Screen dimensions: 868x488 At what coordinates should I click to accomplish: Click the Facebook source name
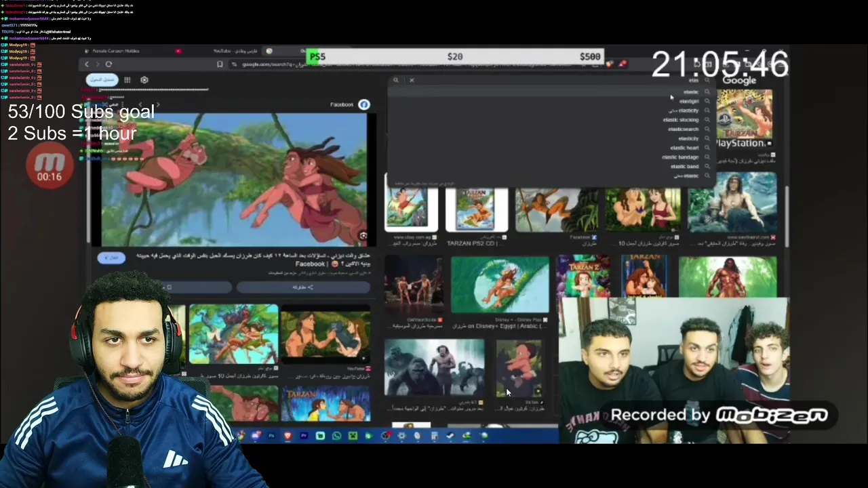tap(342, 104)
